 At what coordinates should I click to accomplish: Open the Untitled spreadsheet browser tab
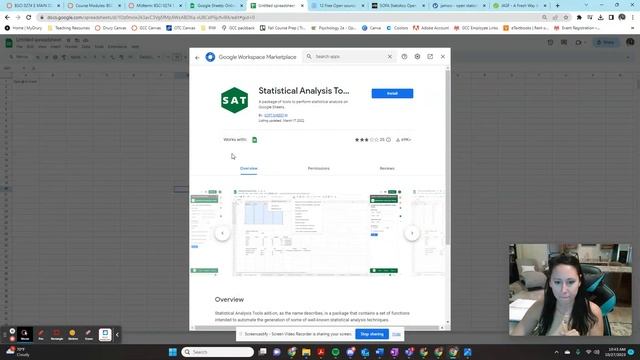point(277,6)
